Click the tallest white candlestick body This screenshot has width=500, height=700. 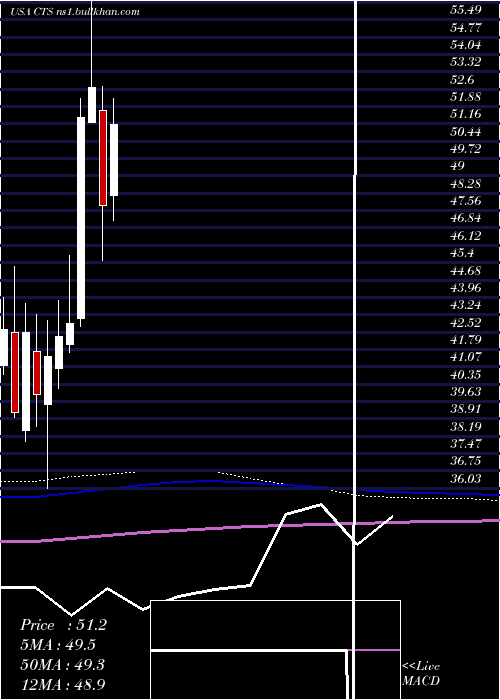[x=81, y=218]
